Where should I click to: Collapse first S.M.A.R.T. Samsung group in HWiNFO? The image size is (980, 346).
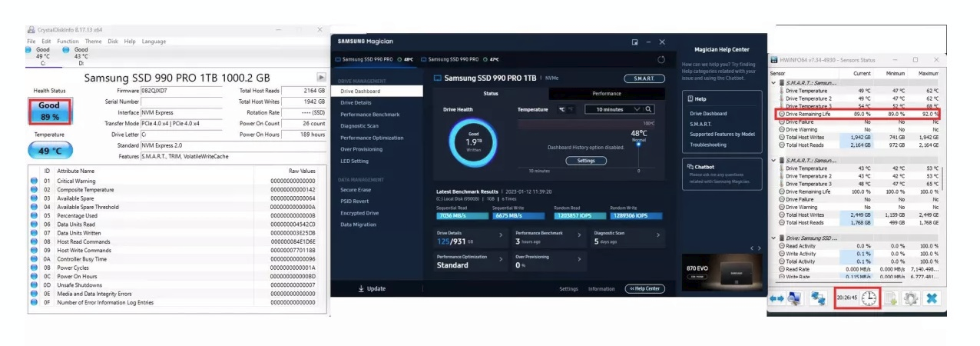(773, 82)
